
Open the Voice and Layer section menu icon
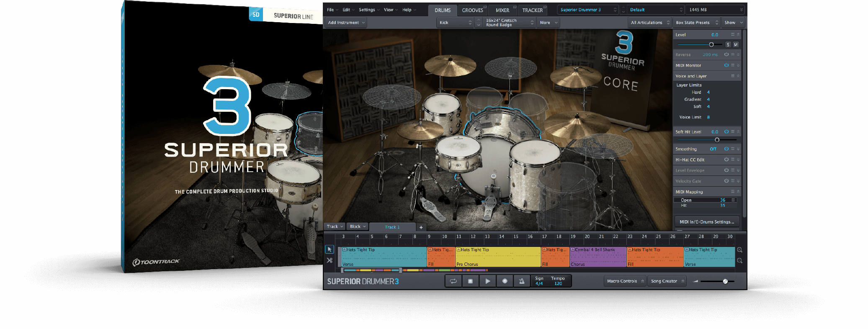pyautogui.click(x=733, y=76)
